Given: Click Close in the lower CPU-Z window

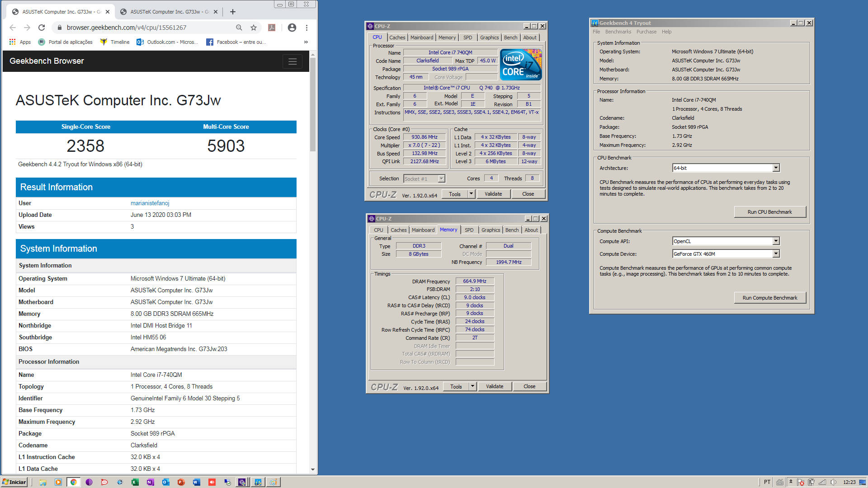Looking at the screenshot, I should coord(529,387).
